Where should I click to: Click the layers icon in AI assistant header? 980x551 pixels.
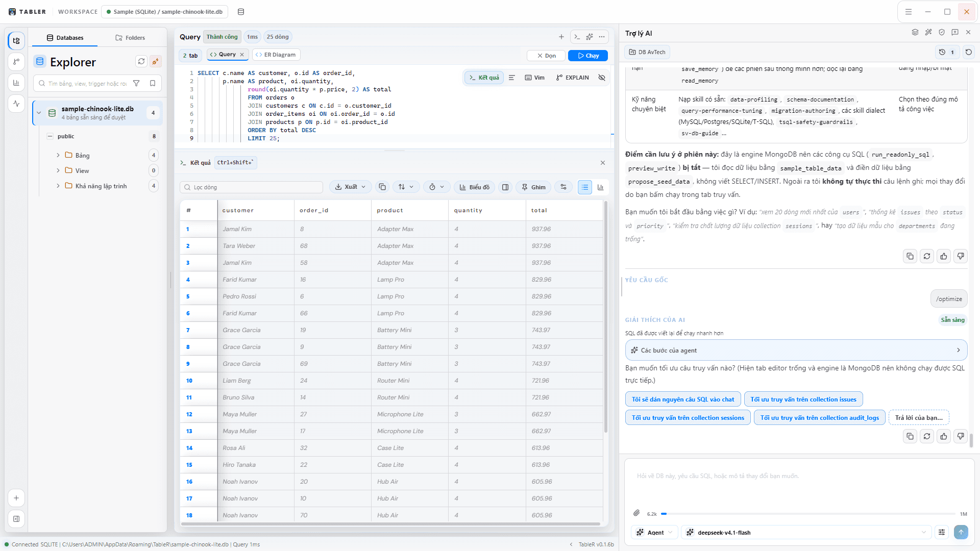tap(915, 32)
